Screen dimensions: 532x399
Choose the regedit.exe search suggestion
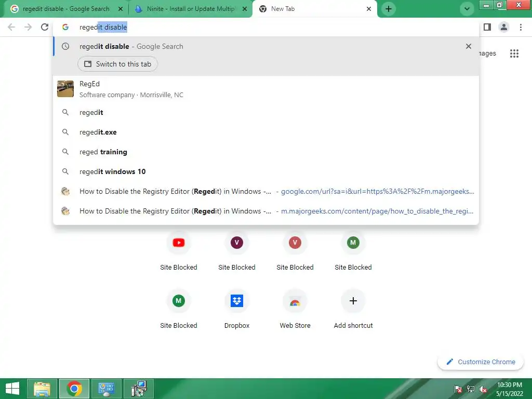pyautogui.click(x=266, y=132)
